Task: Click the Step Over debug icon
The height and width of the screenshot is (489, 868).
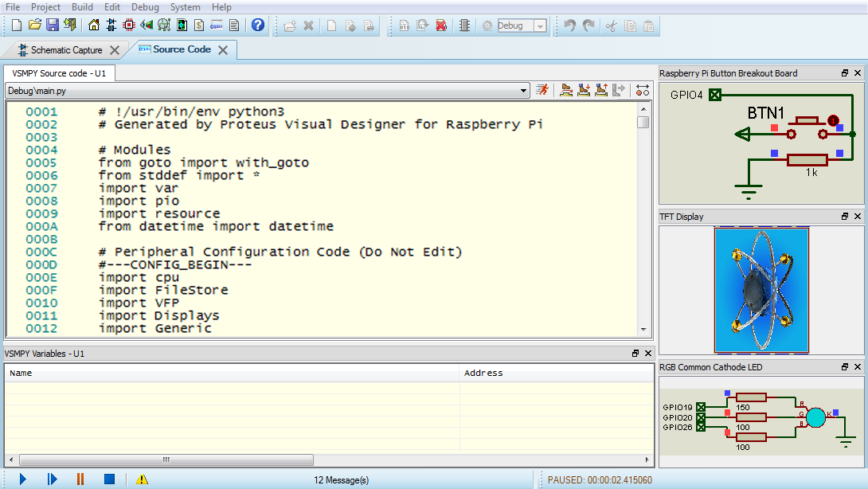Action: [566, 90]
